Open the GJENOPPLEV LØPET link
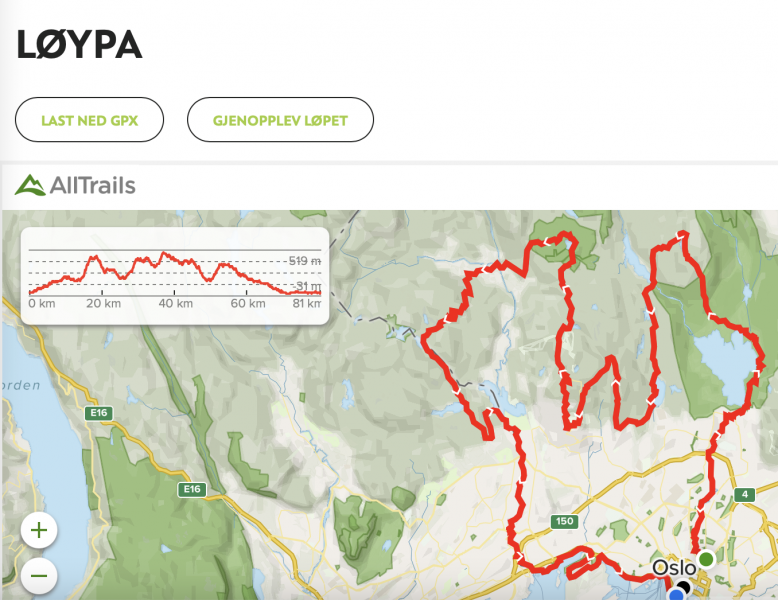The image size is (778, 600). (x=280, y=120)
